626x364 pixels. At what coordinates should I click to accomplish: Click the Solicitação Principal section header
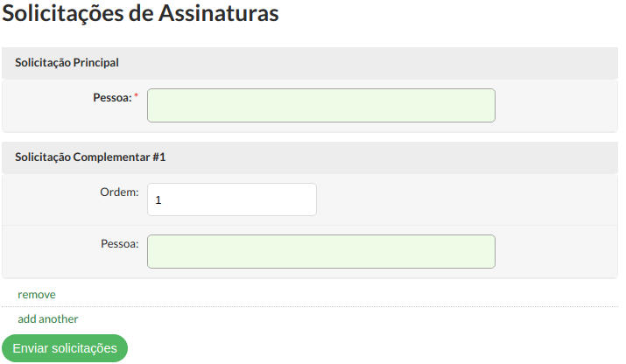[x=67, y=63]
